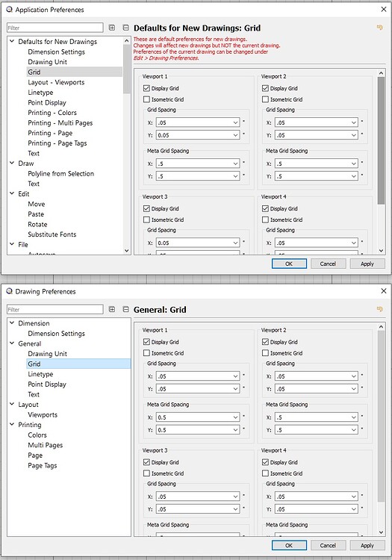Collapse Defaults for New Drawings tree node

tap(12, 41)
